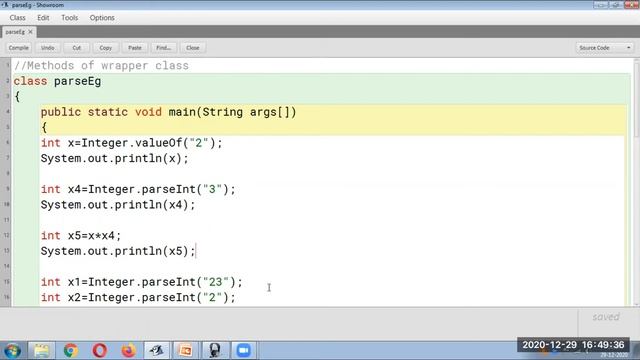Click the Cut button
Screen dimensions: 640x360
(x=76, y=48)
